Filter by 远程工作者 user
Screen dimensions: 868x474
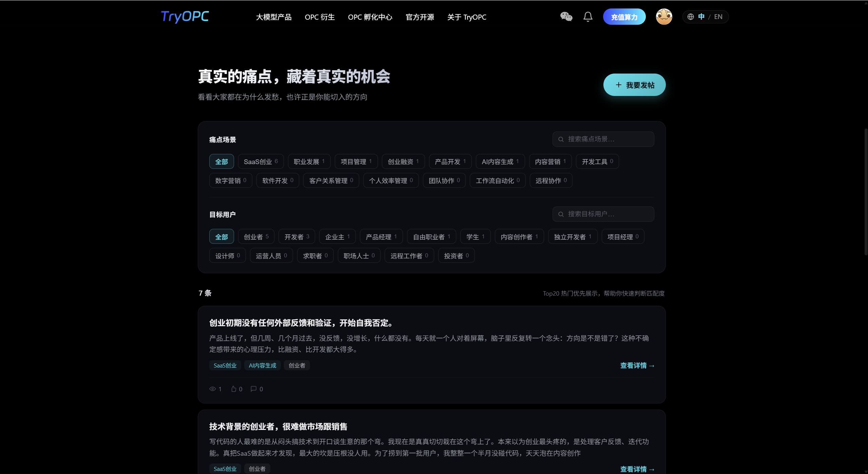pos(409,256)
